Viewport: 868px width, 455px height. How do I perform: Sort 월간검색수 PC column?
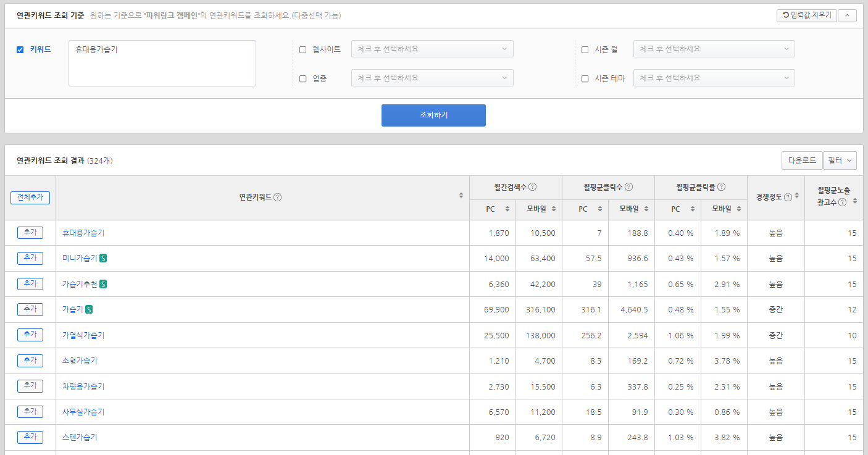507,209
